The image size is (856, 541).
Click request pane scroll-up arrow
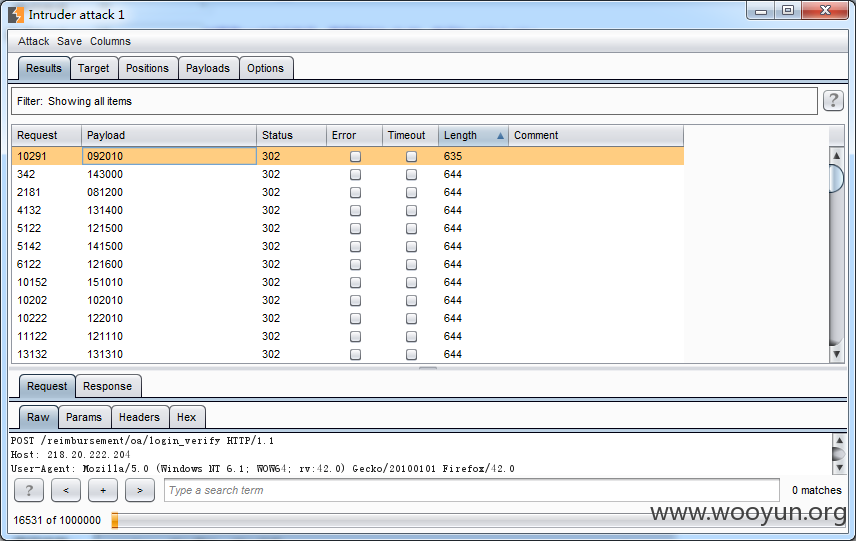pos(839,439)
